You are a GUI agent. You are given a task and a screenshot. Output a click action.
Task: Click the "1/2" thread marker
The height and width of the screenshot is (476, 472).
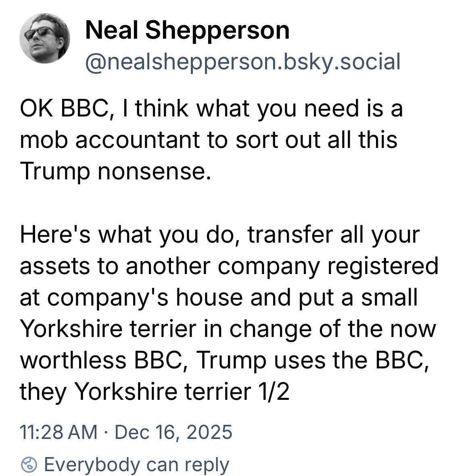275,391
